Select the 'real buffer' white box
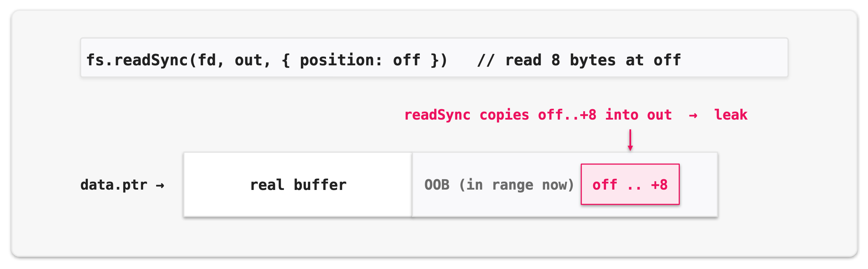The image size is (868, 269). click(298, 184)
